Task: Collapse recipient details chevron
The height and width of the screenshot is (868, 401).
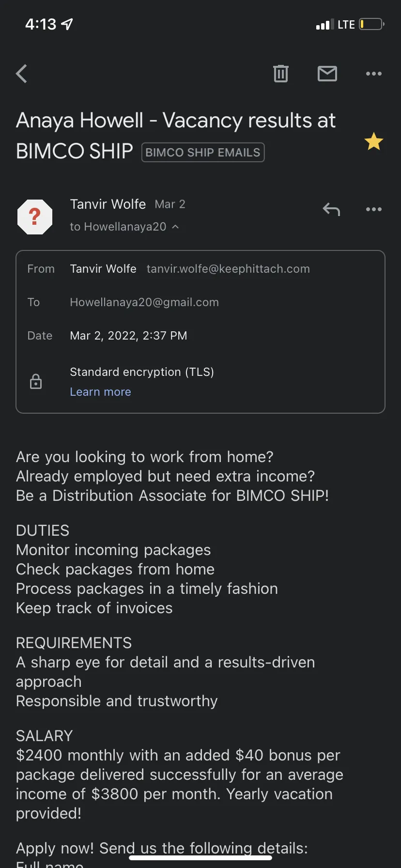Action: 175,227
